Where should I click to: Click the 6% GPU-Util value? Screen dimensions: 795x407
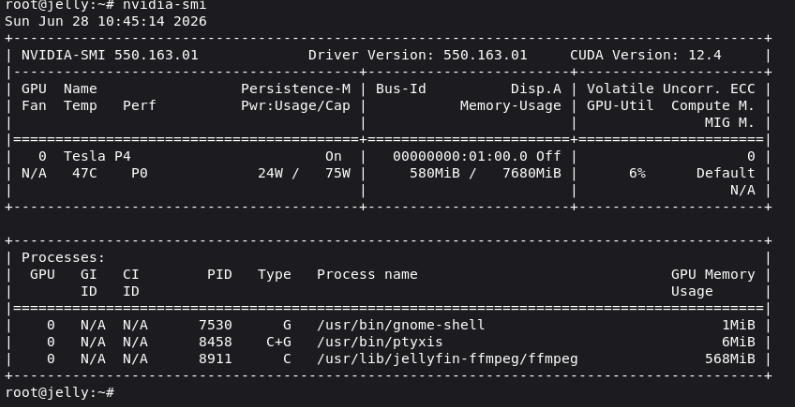[637, 173]
